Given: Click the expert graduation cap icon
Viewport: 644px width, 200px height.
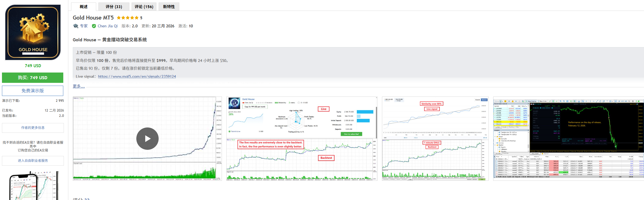Looking at the screenshot, I should point(76,26).
